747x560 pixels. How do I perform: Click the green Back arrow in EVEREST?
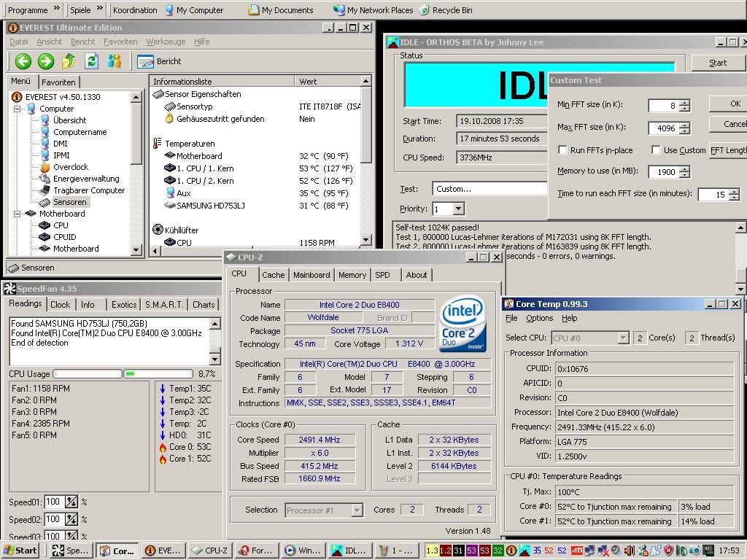[x=23, y=61]
